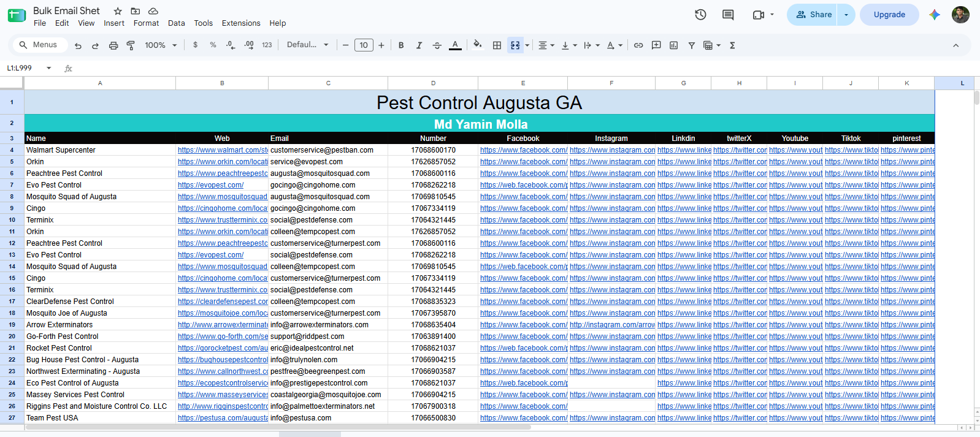Open the borders tool

click(497, 45)
